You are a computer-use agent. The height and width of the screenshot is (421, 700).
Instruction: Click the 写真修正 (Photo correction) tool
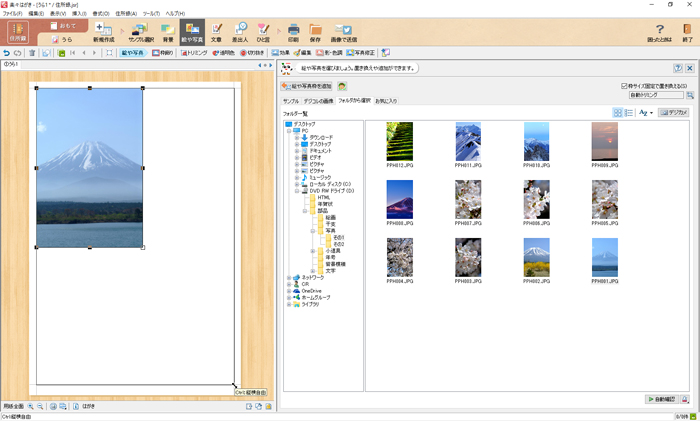(362, 52)
